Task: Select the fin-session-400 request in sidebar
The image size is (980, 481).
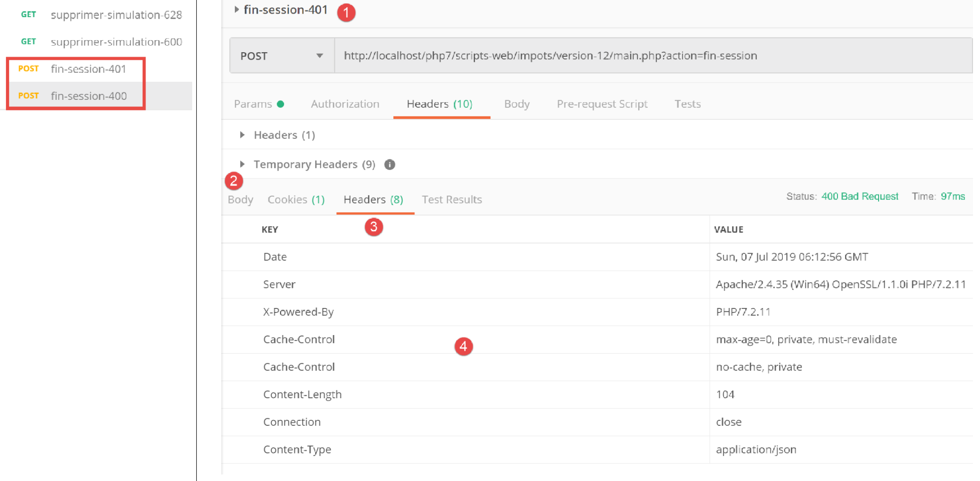Action: pos(88,96)
